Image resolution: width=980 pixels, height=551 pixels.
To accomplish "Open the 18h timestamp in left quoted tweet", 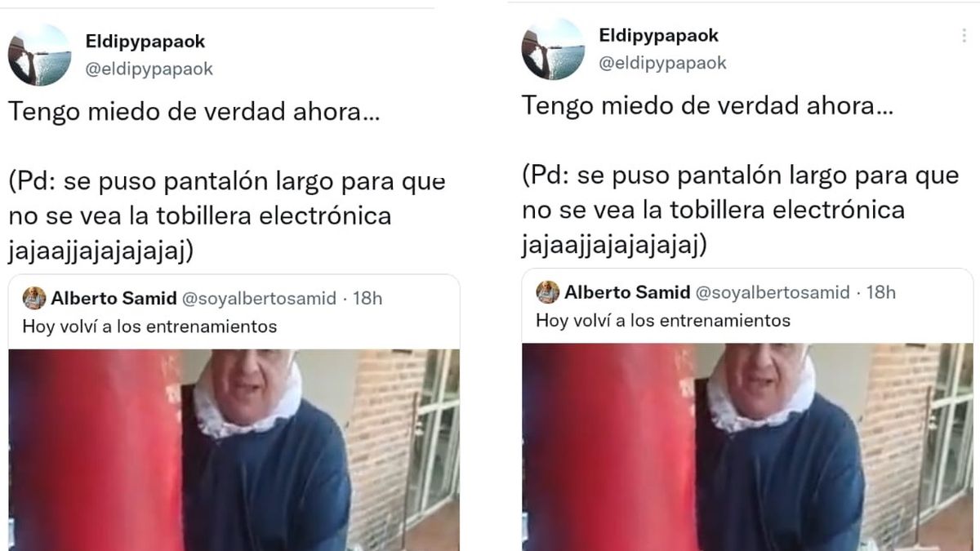I will tap(367, 298).
